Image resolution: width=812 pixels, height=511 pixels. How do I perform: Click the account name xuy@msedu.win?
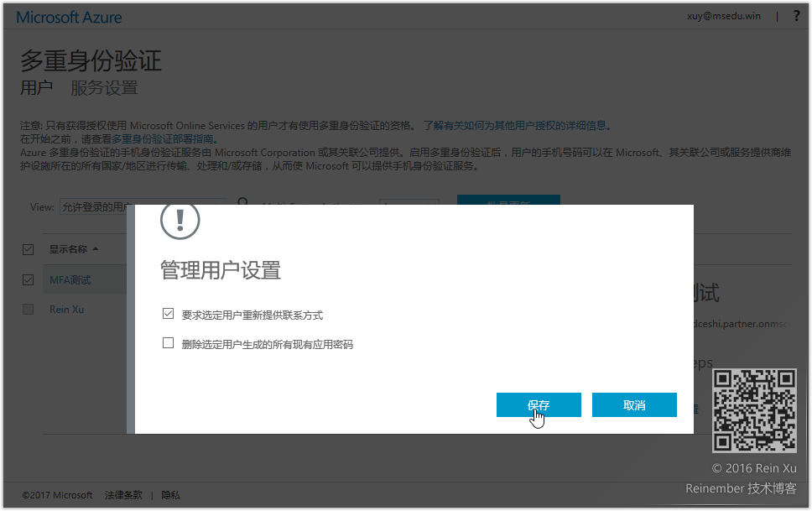[x=723, y=16]
